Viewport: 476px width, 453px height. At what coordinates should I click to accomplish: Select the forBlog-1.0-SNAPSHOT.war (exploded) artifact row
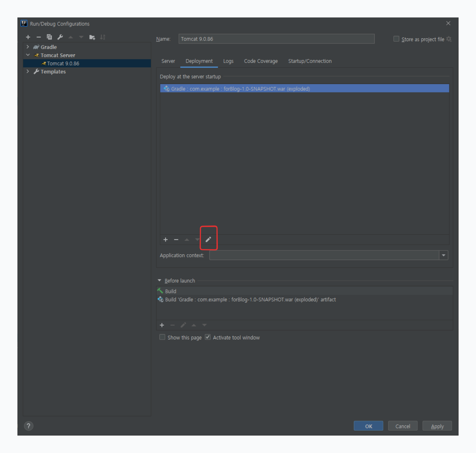click(x=305, y=89)
